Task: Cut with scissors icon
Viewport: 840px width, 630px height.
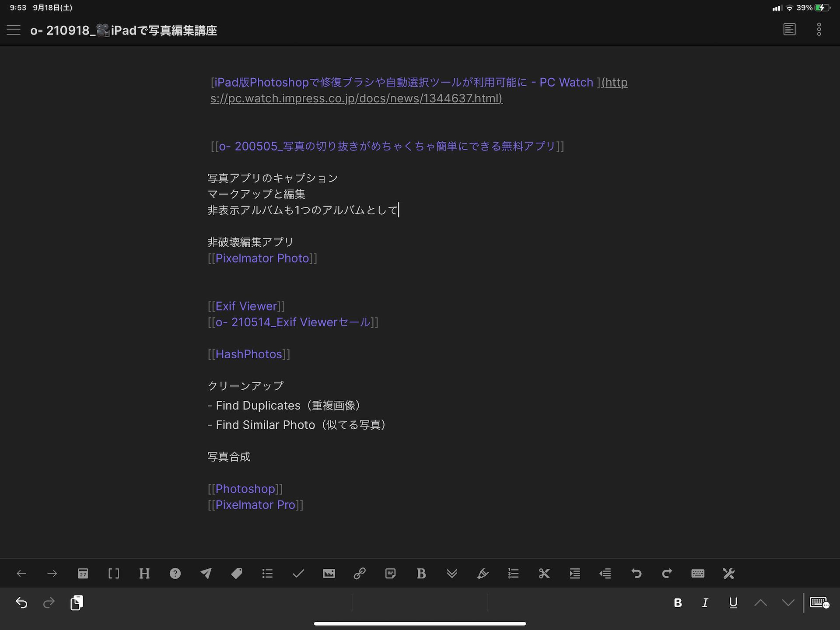Action: pyautogui.click(x=544, y=574)
